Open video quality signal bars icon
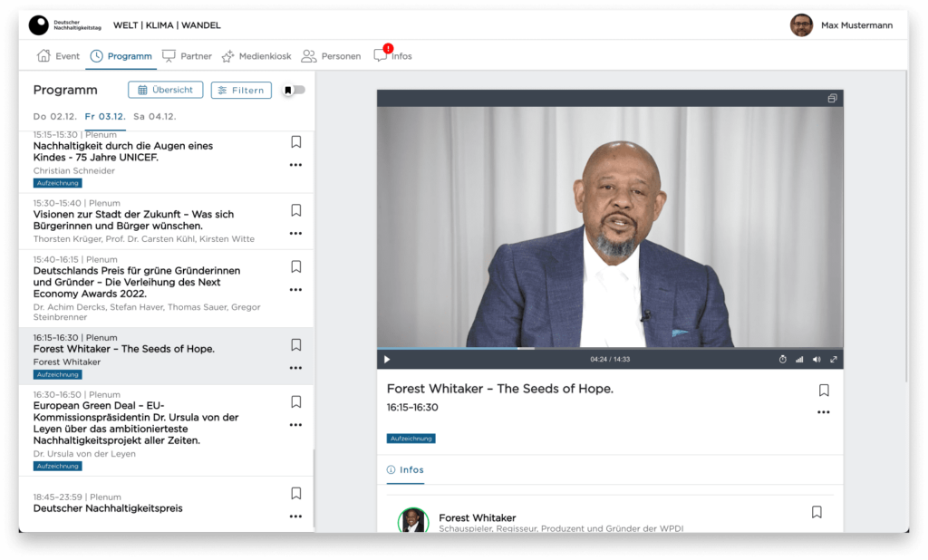This screenshot has height=560, width=928. tap(799, 360)
